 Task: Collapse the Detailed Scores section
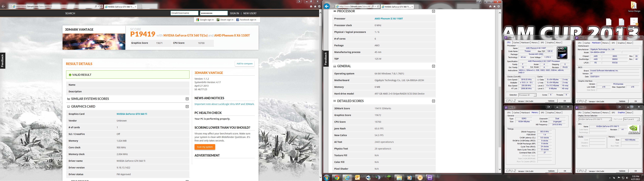(434, 101)
